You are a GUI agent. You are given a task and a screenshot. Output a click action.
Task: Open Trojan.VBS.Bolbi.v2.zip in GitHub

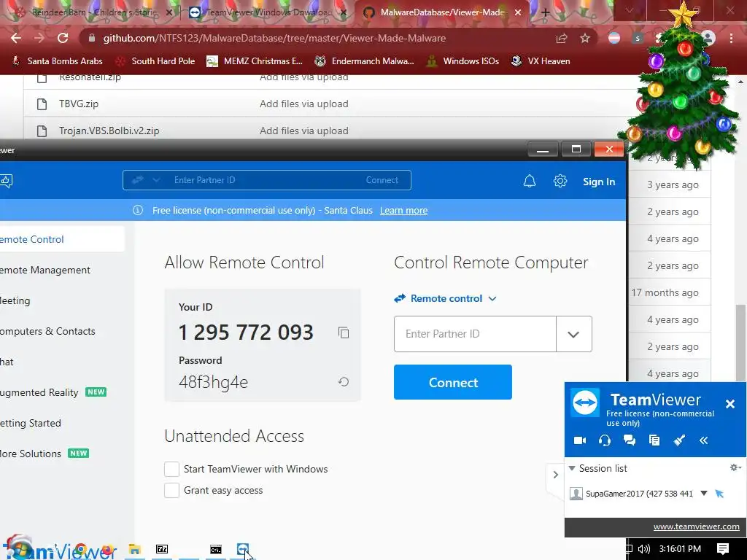pos(109,131)
